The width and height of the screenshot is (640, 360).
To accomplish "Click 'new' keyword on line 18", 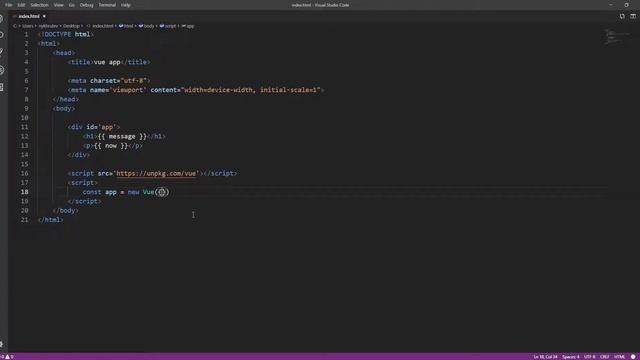I will [x=133, y=192].
